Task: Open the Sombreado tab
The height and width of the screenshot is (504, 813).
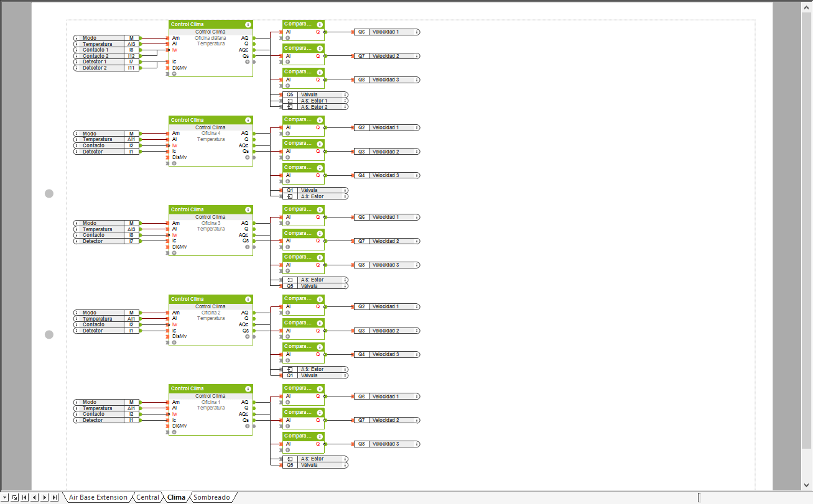Action: [x=211, y=497]
